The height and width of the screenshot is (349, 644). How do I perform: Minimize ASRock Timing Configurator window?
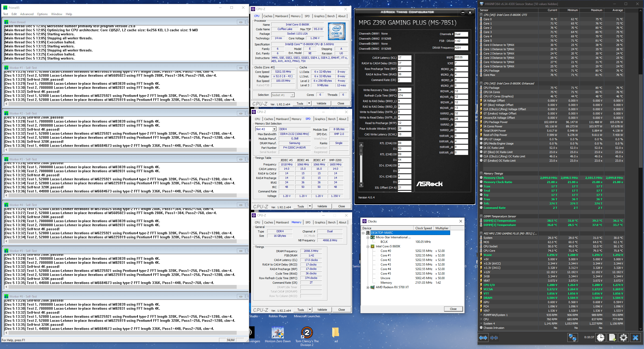(463, 12)
